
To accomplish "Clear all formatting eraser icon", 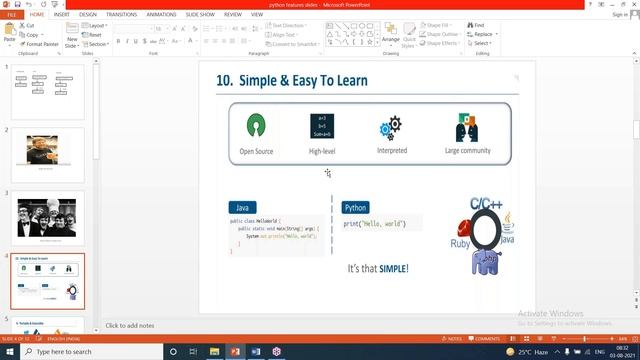I will pos(195,29).
